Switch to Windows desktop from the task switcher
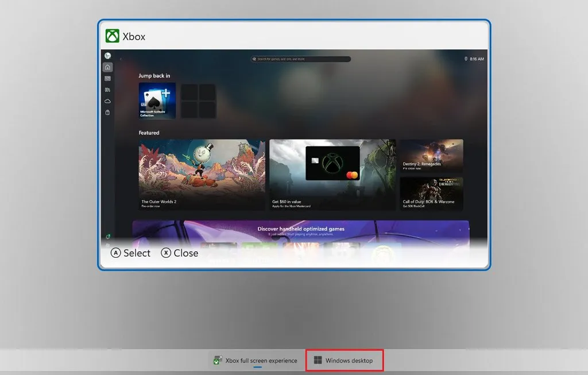The height and width of the screenshot is (375, 588). click(344, 361)
